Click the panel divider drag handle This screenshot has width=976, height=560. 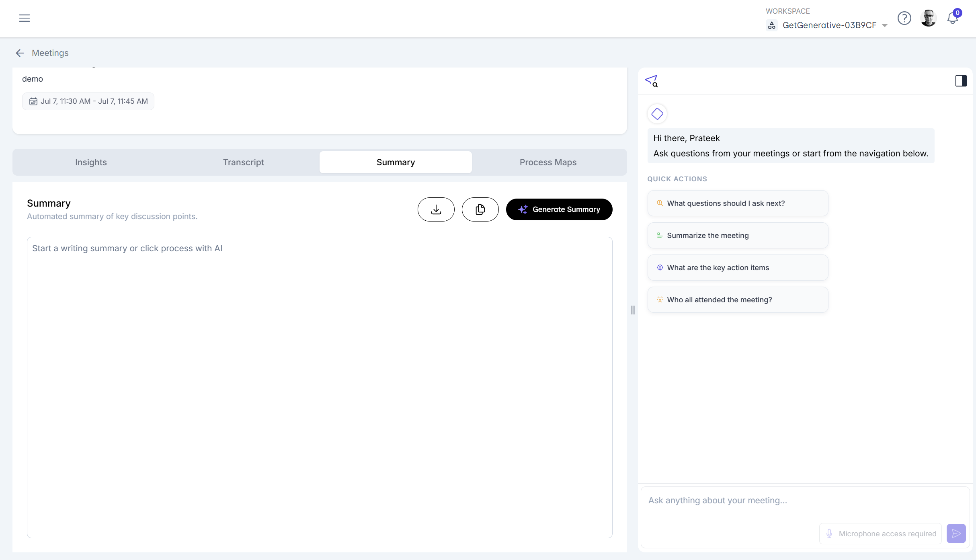coord(633,310)
